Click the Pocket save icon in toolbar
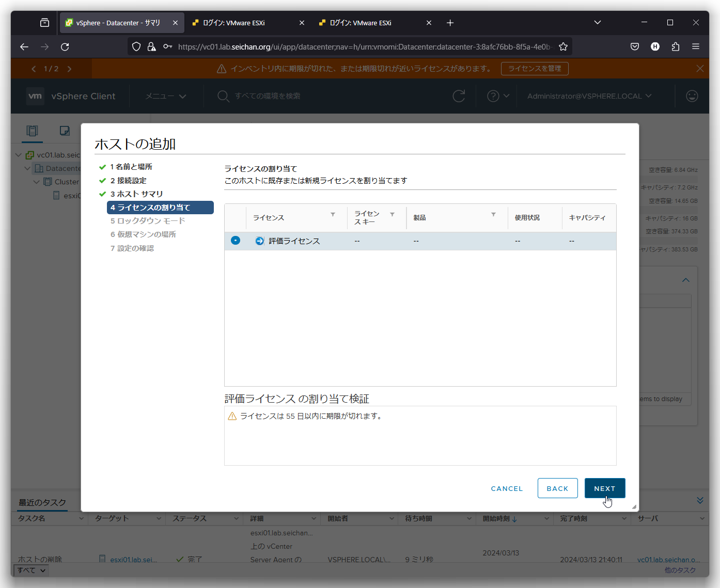Screen dimensions: 720x588 point(635,47)
